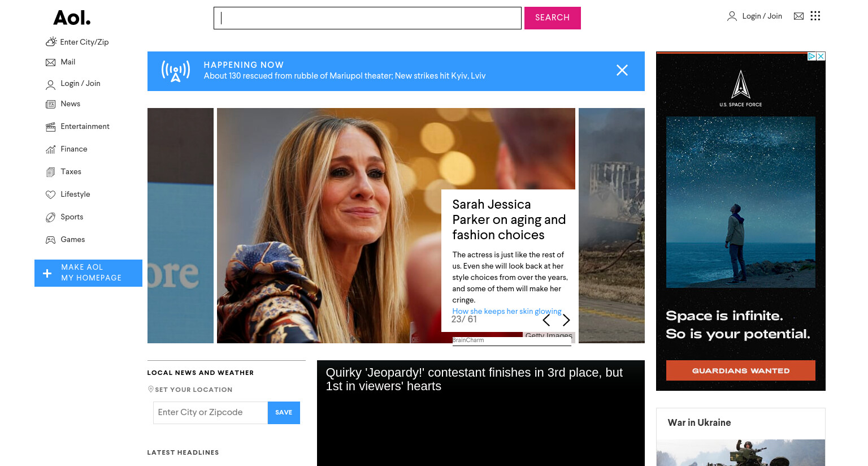The image size is (868, 466).
Task: Close the Space Force ad
Action: [x=821, y=57]
